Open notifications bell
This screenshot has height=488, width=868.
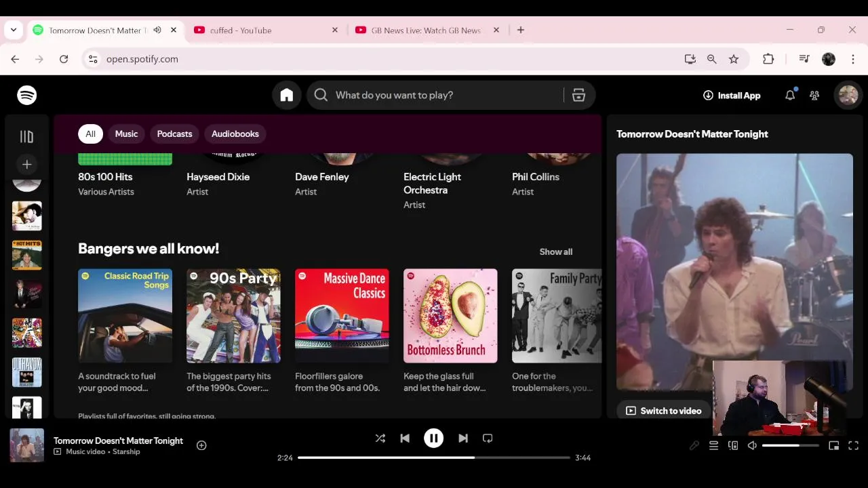[x=790, y=96]
